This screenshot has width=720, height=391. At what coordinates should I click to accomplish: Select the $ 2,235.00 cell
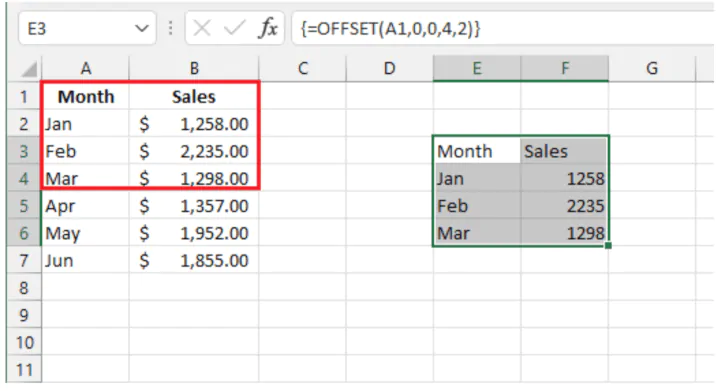194,151
